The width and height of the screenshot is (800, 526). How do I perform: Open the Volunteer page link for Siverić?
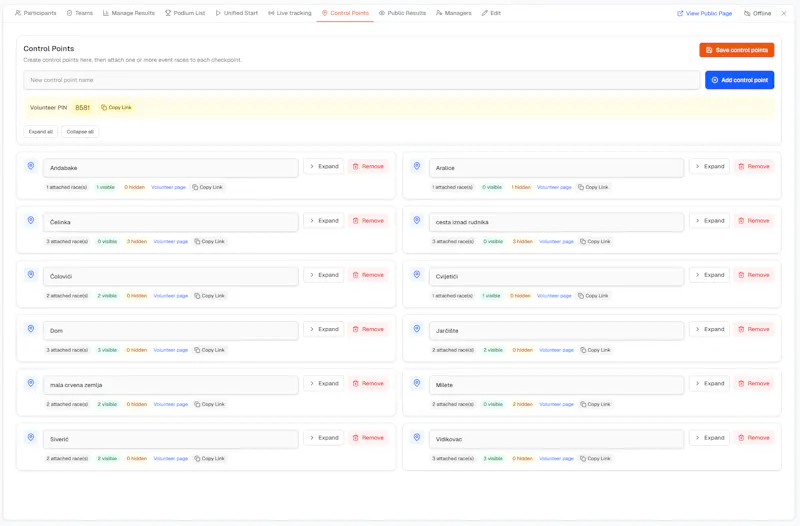170,459
